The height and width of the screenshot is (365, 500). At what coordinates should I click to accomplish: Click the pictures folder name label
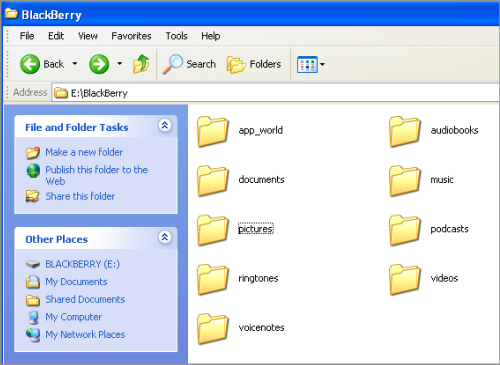(256, 229)
